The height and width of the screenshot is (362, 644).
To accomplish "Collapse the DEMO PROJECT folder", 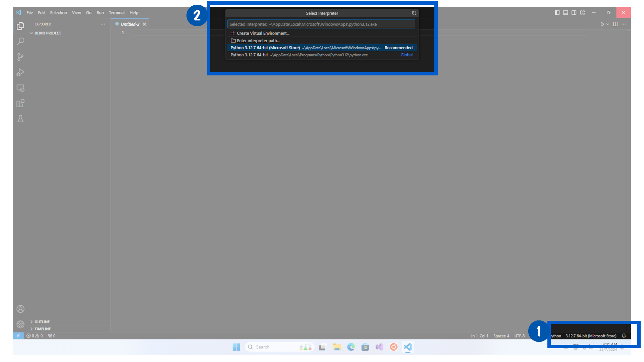I will (x=32, y=33).
